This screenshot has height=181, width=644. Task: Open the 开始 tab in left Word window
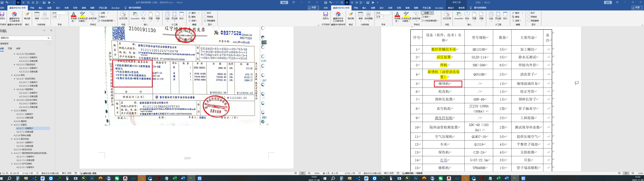click(x=32, y=8)
